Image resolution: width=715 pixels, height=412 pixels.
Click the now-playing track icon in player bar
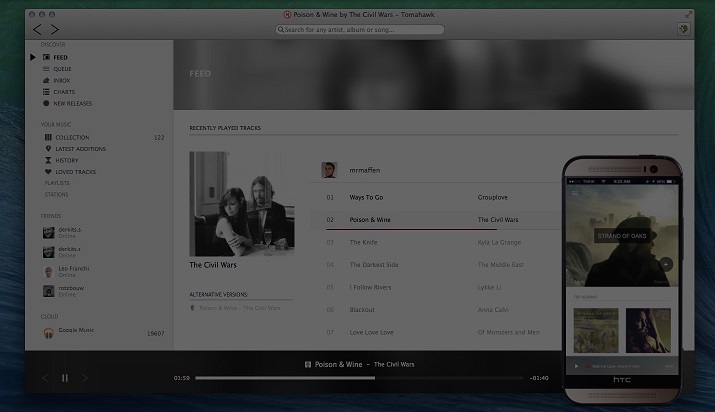tap(308, 365)
